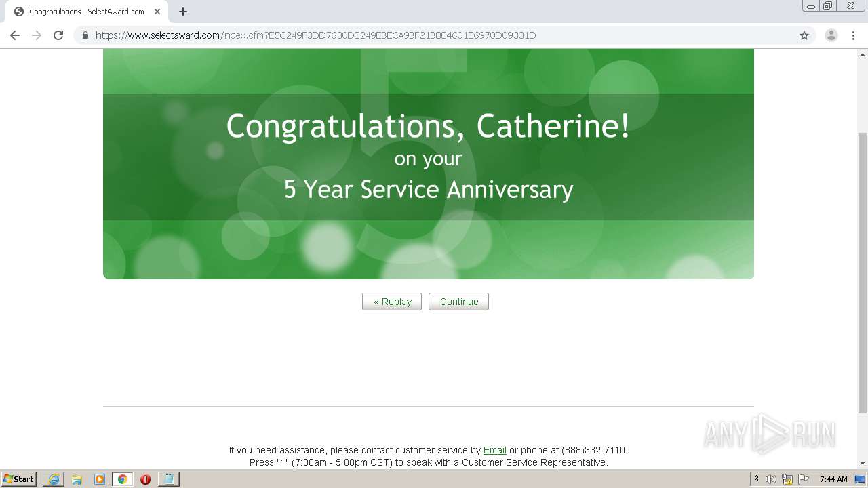
Task: Open Chrome's three-dot menu
Action: [x=854, y=35]
